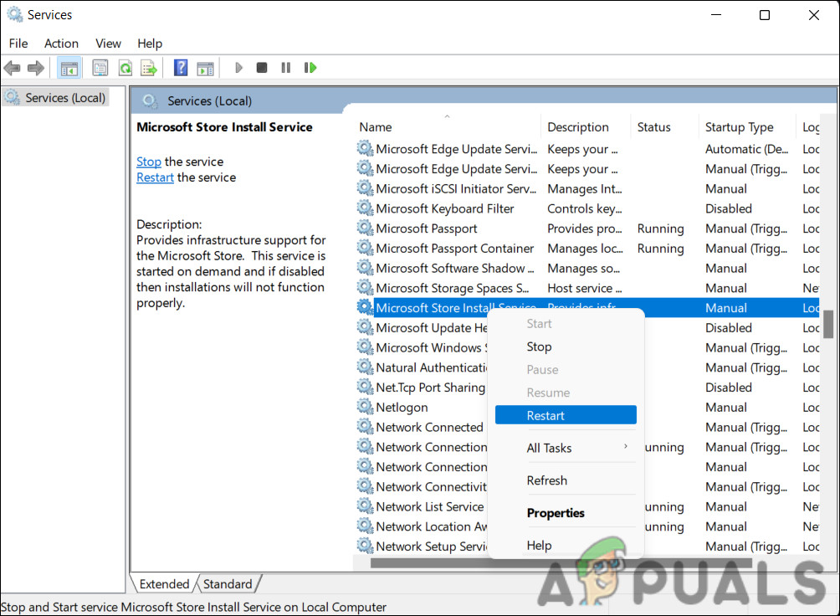Click gear icon of Microsoft Storage Spaces
The height and width of the screenshot is (616, 840).
click(366, 288)
